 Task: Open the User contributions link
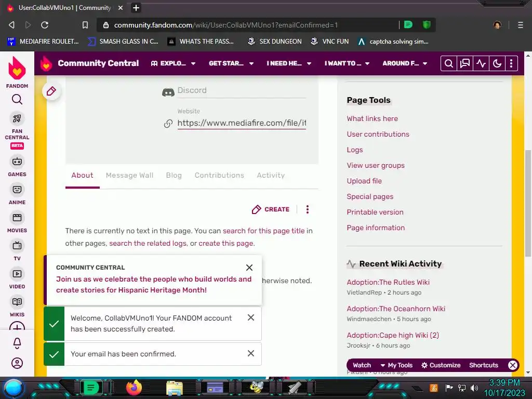[378, 135]
